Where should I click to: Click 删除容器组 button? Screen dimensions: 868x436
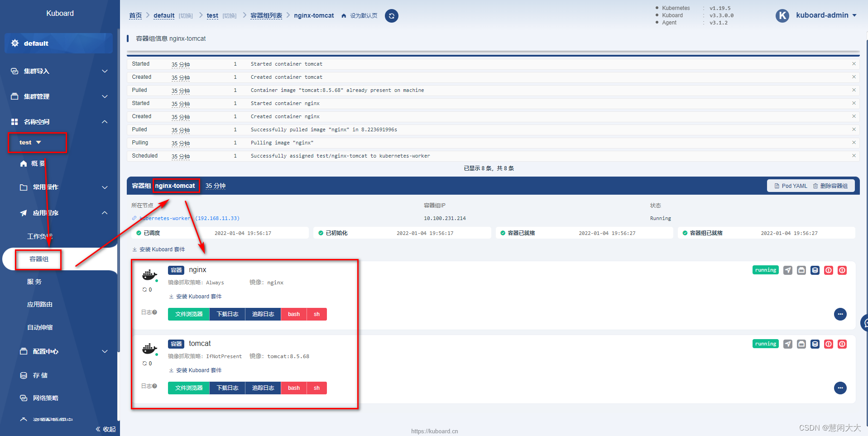click(830, 186)
